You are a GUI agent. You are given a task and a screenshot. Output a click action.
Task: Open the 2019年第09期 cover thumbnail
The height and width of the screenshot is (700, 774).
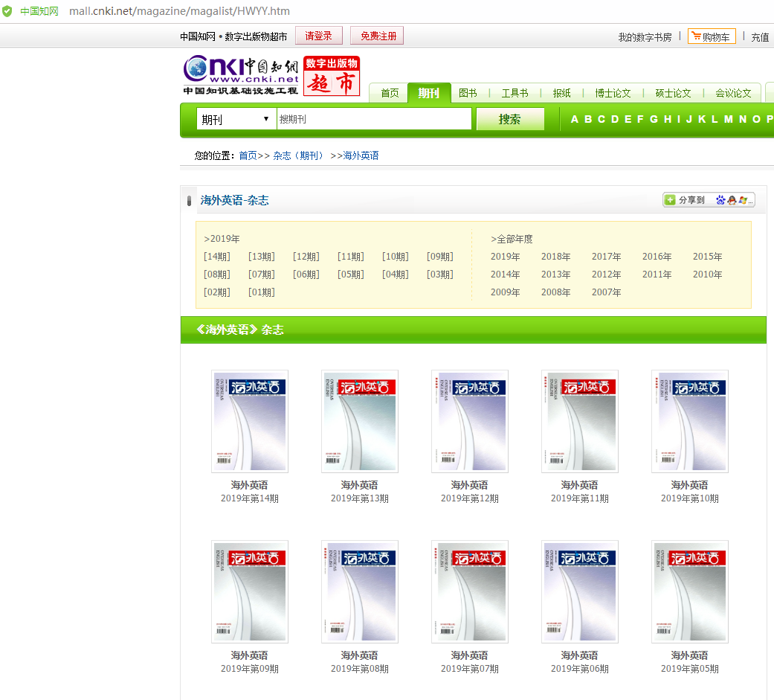[250, 592]
